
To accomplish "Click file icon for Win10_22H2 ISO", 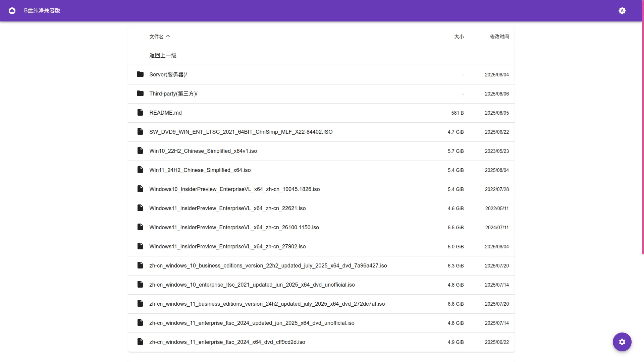I will (x=140, y=150).
